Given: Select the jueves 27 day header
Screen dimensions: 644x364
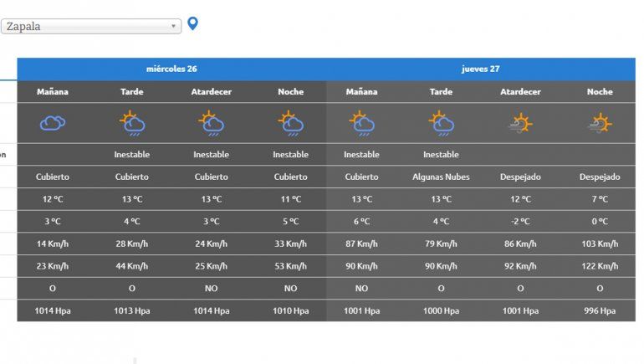Looking at the screenshot, I should pyautogui.click(x=480, y=69).
